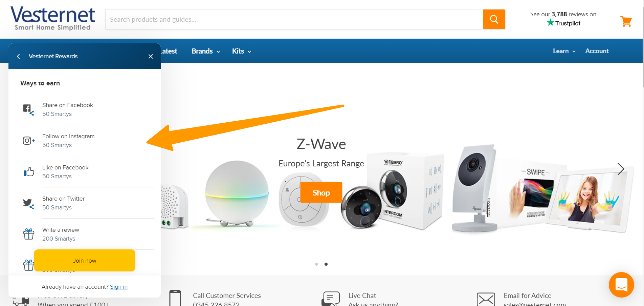This screenshot has width=644, height=306.
Task: Open the Account menu item
Action: [597, 51]
